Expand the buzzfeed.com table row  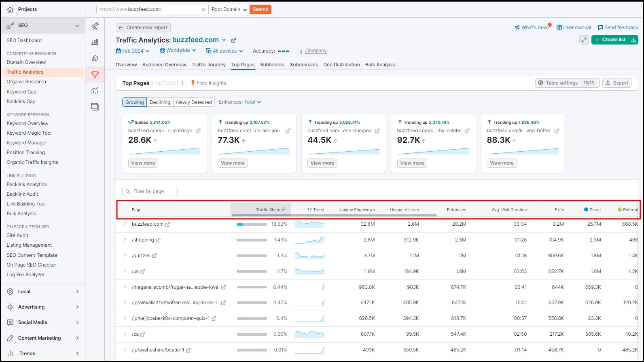pyautogui.click(x=125, y=224)
